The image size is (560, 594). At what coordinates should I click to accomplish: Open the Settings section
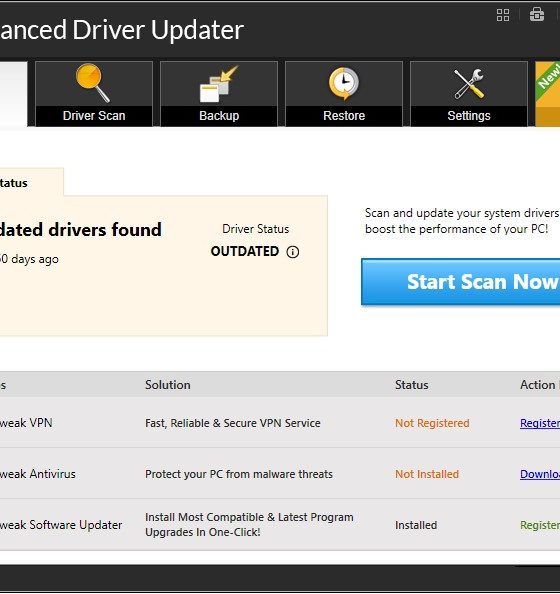(x=469, y=94)
